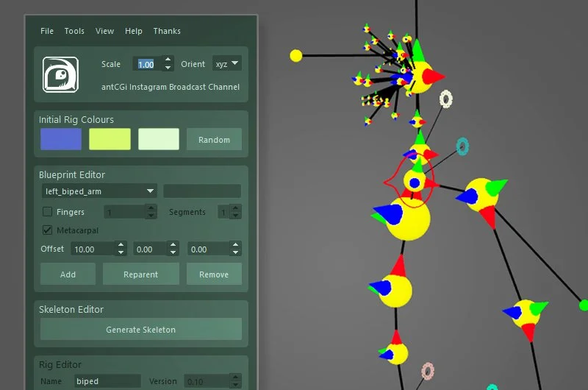Screen dimensions: 588x390
Task: Uncheck the Metacarpal checkbox
Action: click(x=47, y=230)
